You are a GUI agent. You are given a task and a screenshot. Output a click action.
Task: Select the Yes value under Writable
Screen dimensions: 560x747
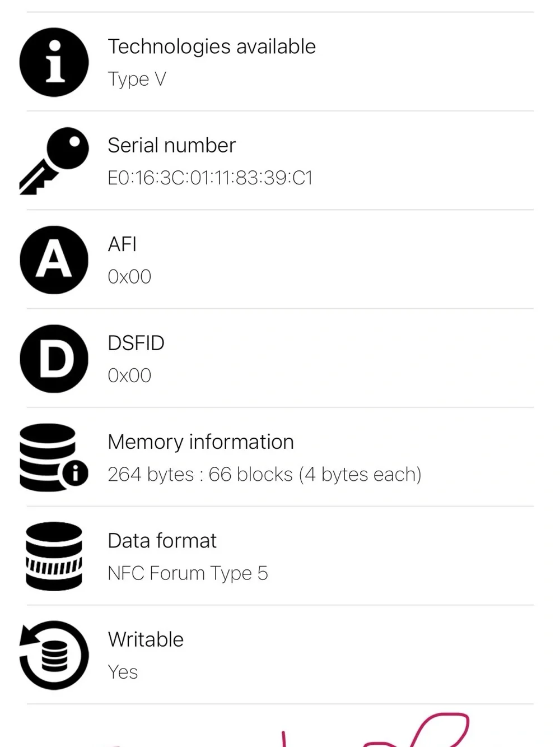pos(123,672)
